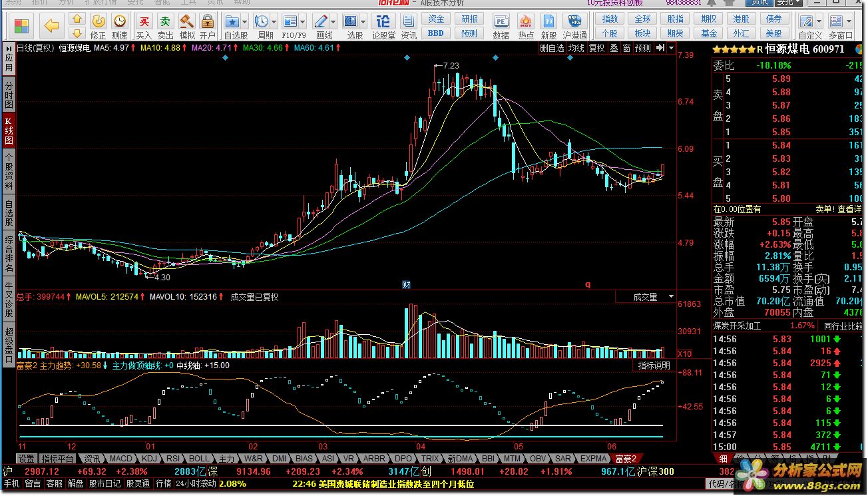Open the 数据 PE data icon
The width and height of the screenshot is (868, 496).
[501, 27]
